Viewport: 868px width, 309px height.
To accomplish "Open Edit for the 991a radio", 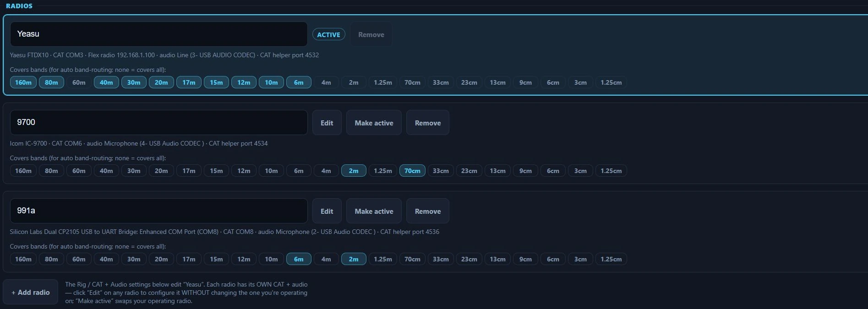I will pyautogui.click(x=327, y=211).
